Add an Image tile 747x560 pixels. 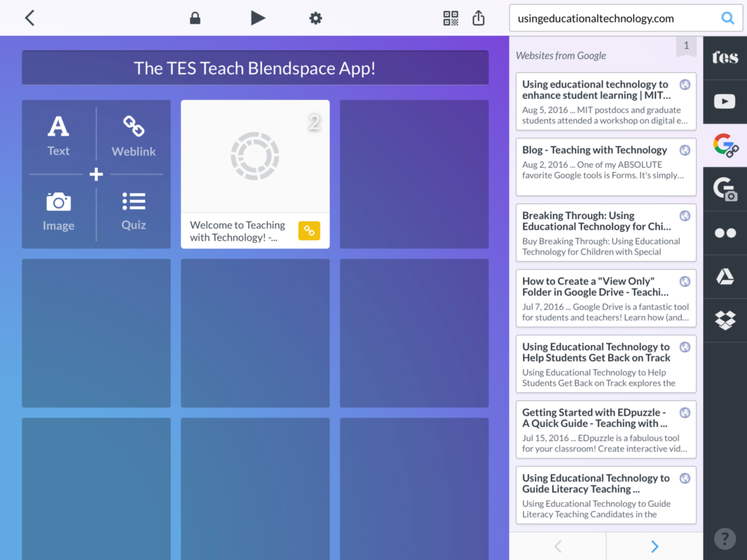[58, 211]
